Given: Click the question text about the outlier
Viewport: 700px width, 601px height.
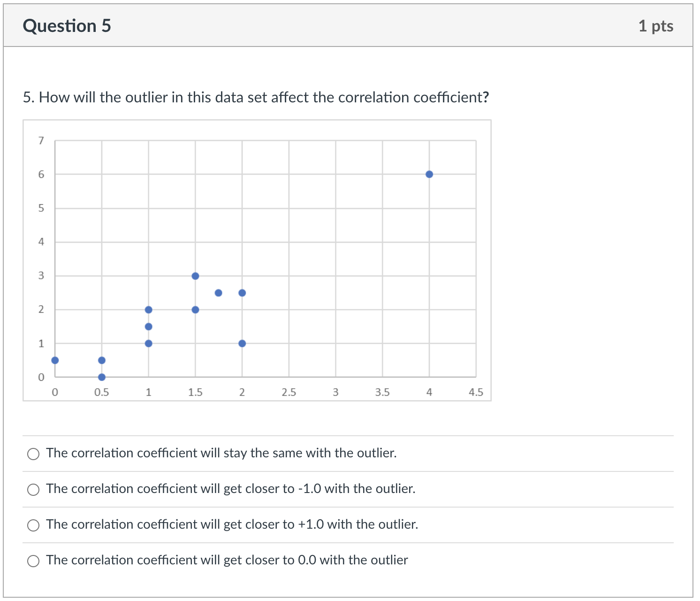Looking at the screenshot, I should tap(256, 97).
